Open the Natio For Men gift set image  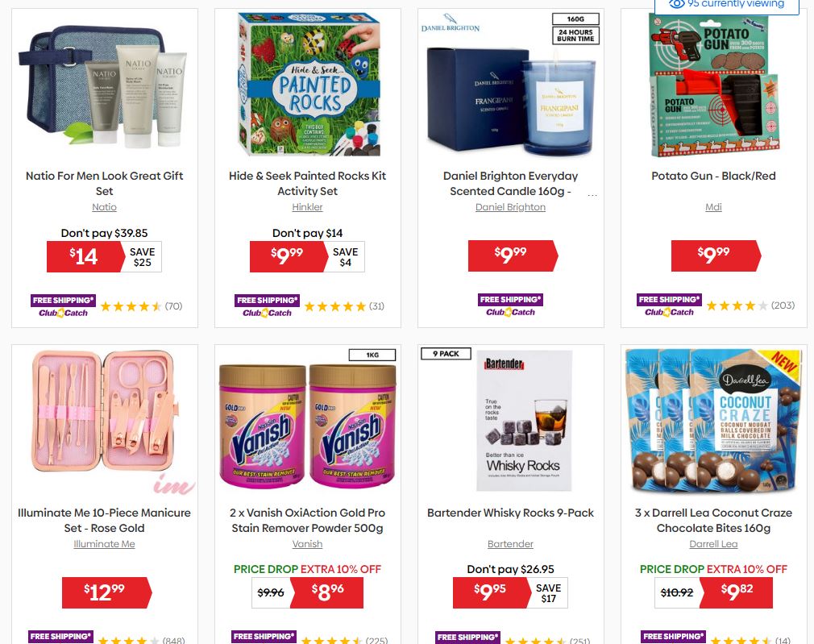104,85
